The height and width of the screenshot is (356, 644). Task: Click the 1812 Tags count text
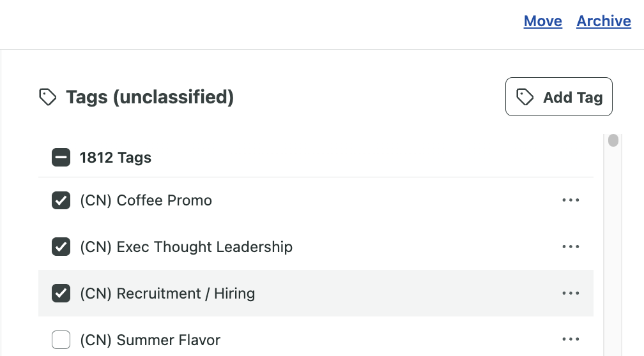tap(116, 158)
